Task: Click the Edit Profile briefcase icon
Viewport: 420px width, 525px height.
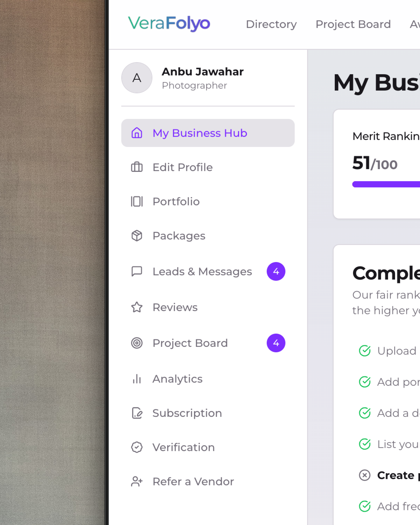Action: tap(137, 167)
